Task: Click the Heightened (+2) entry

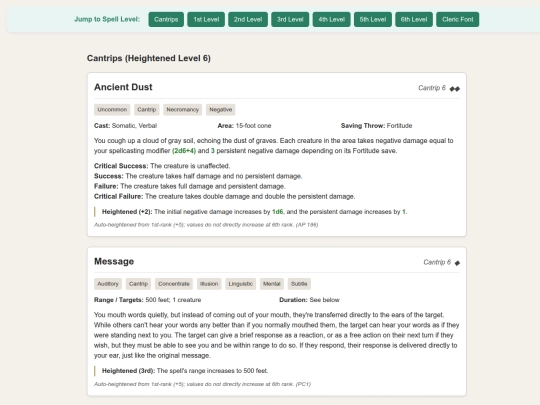Action: pos(255,212)
